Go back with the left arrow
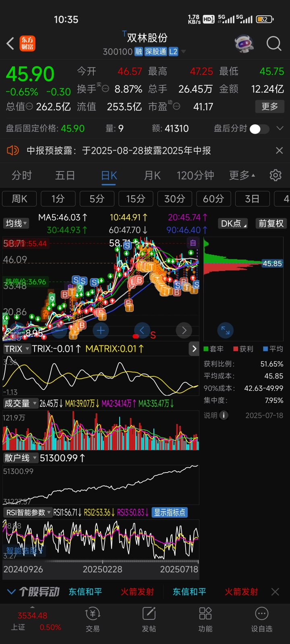 [x=10, y=43]
